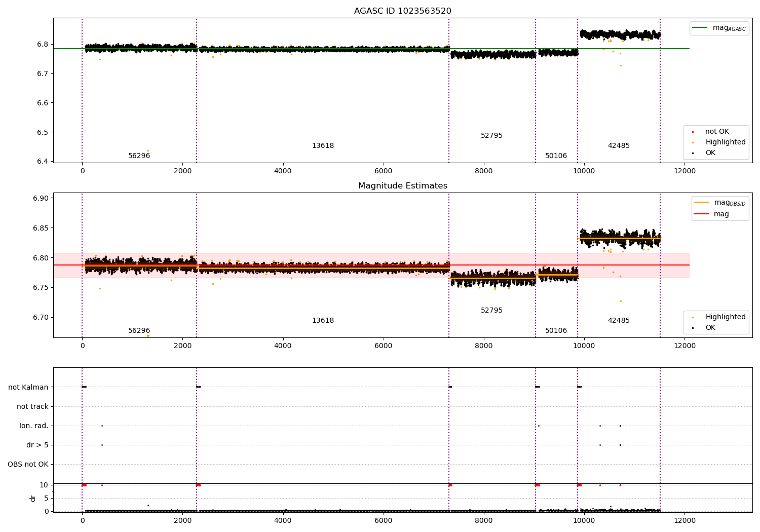
Task: Click the green line sample in the legend
Action: coord(700,28)
